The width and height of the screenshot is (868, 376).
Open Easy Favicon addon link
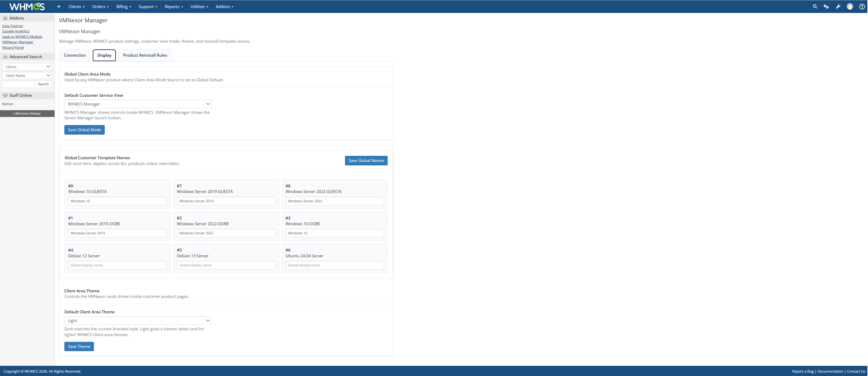coord(13,26)
